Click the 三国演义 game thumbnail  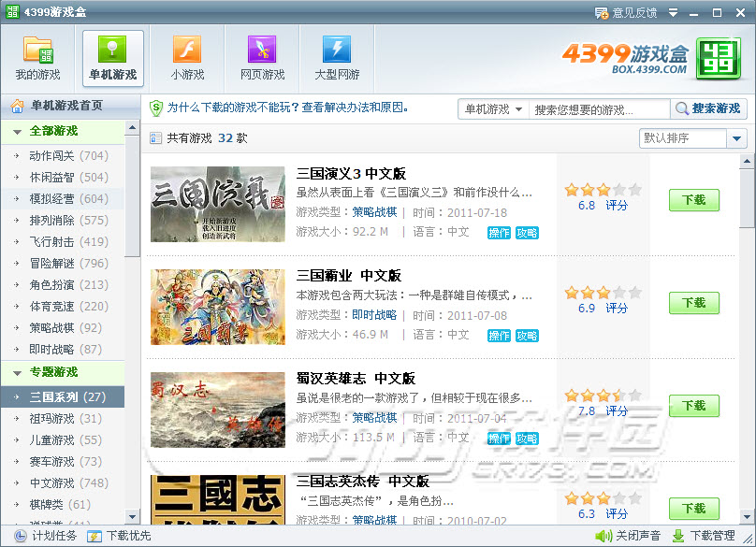(x=217, y=205)
